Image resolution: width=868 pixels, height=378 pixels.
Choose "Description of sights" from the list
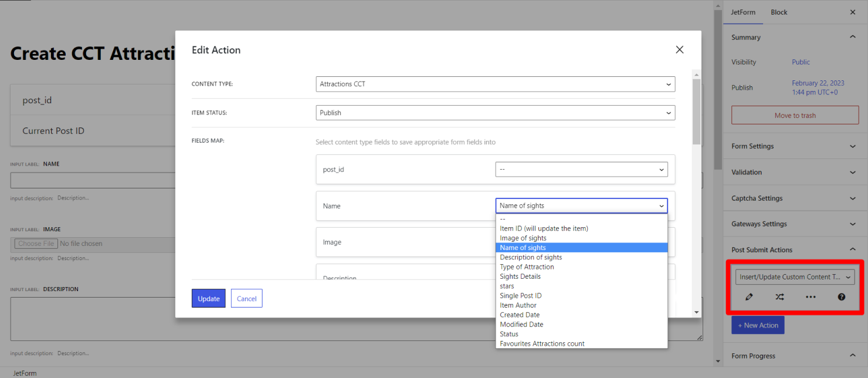coord(531,257)
